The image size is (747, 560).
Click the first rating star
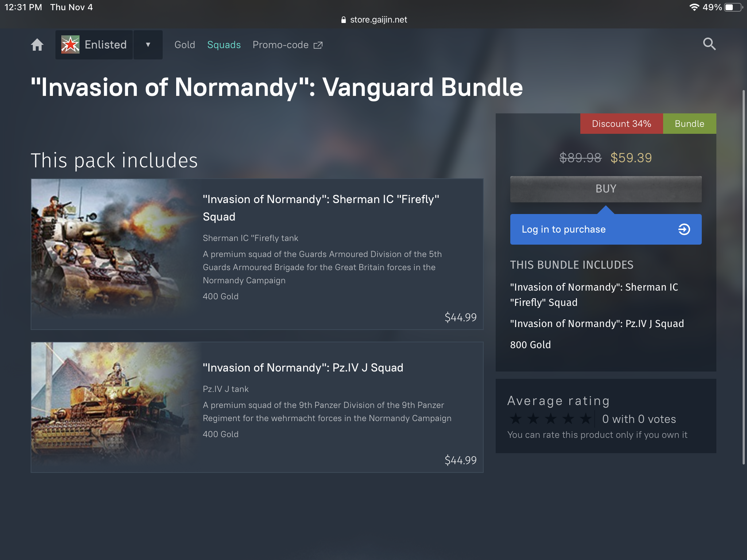click(516, 419)
